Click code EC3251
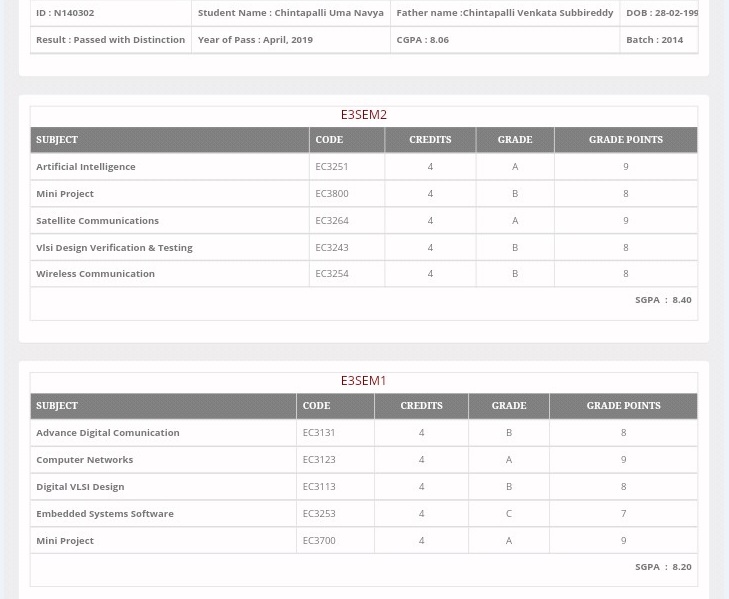Viewport: 729px width, 599px height. 331,167
